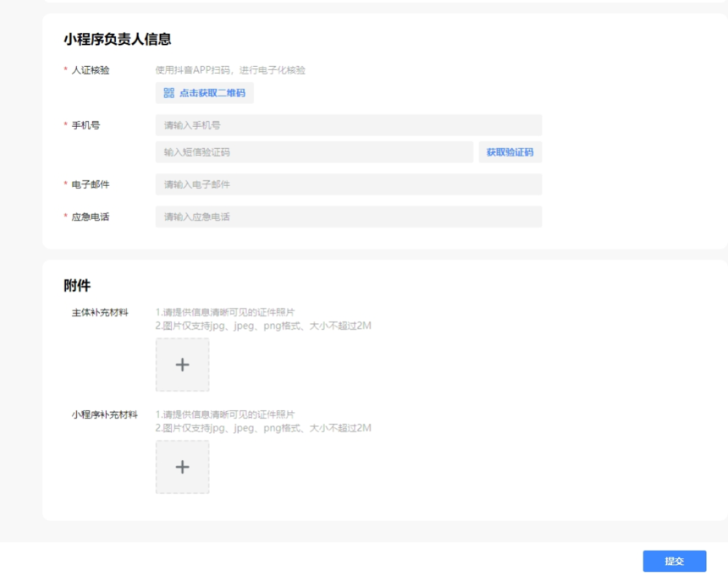This screenshot has height=576, width=728.
Task: Click the 应急电话 label
Action: [91, 217]
